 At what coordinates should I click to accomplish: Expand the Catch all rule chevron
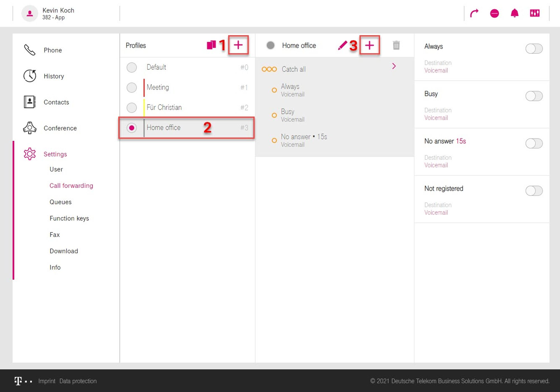[394, 66]
